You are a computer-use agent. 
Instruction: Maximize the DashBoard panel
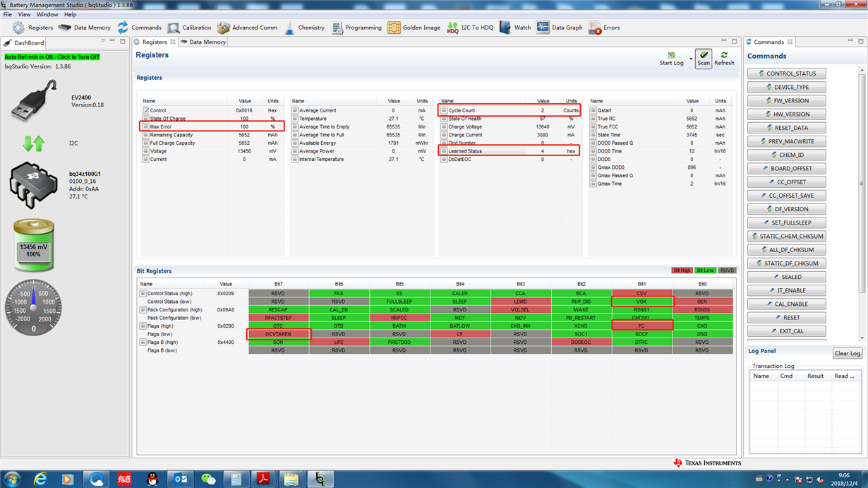[x=123, y=42]
